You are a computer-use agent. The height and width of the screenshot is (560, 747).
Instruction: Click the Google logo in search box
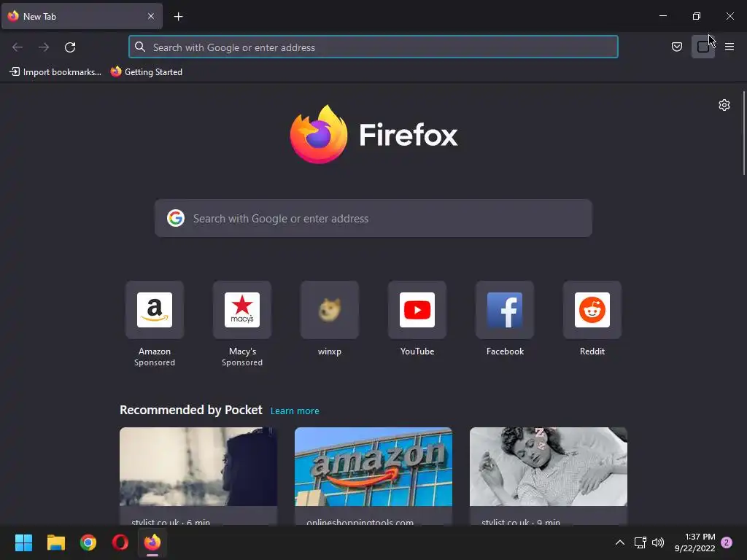[x=176, y=218]
